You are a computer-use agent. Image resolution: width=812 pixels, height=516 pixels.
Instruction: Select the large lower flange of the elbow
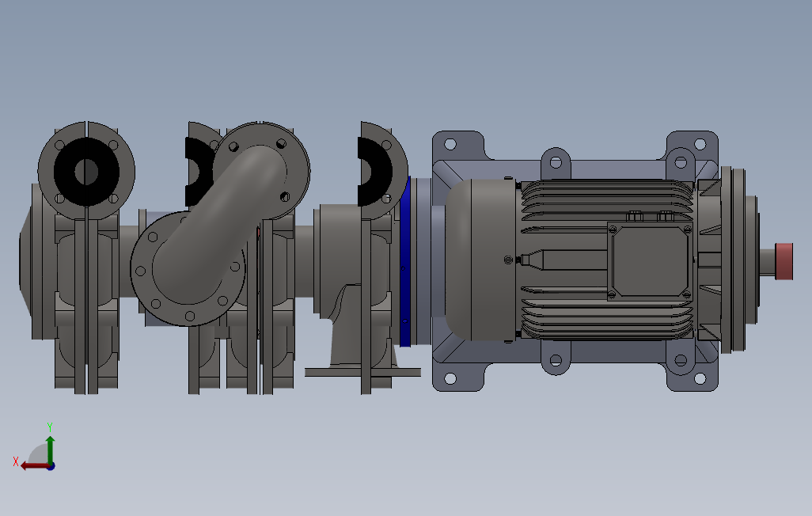(188, 268)
